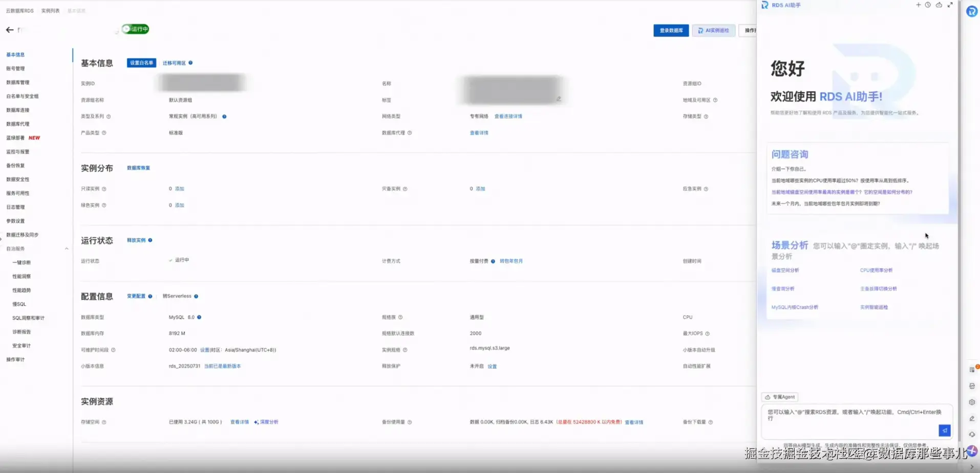Open 监控与报警 in the left navigation
This screenshot has height=473, width=980.
tap(18, 152)
